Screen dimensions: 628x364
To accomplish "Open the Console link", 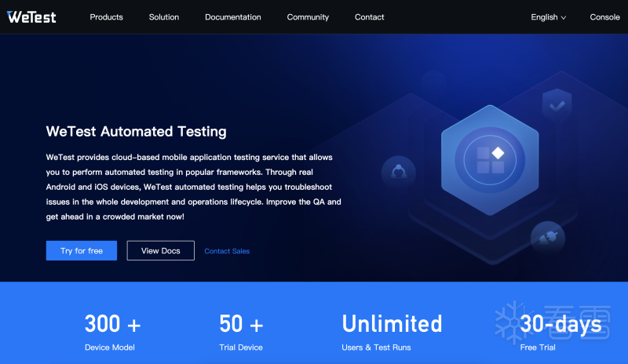I will pos(604,16).
